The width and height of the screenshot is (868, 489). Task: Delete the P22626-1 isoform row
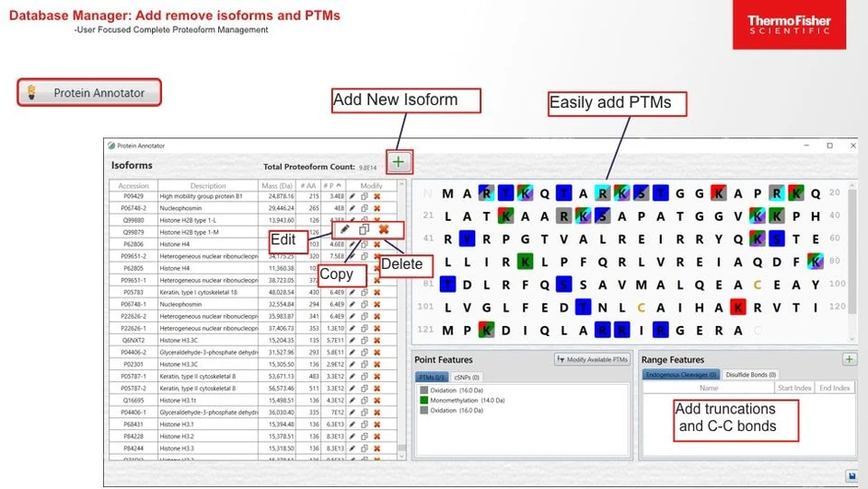coord(377,329)
